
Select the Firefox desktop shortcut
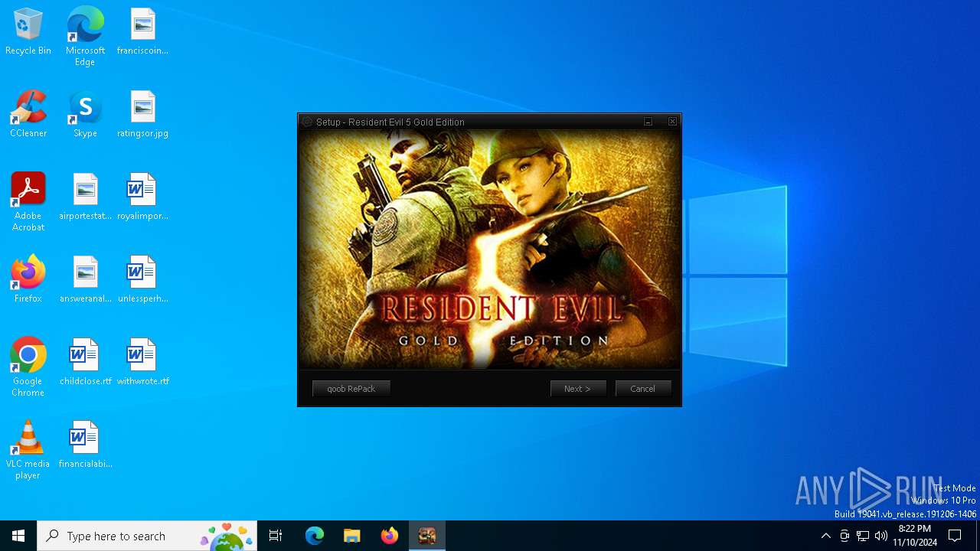[28, 279]
